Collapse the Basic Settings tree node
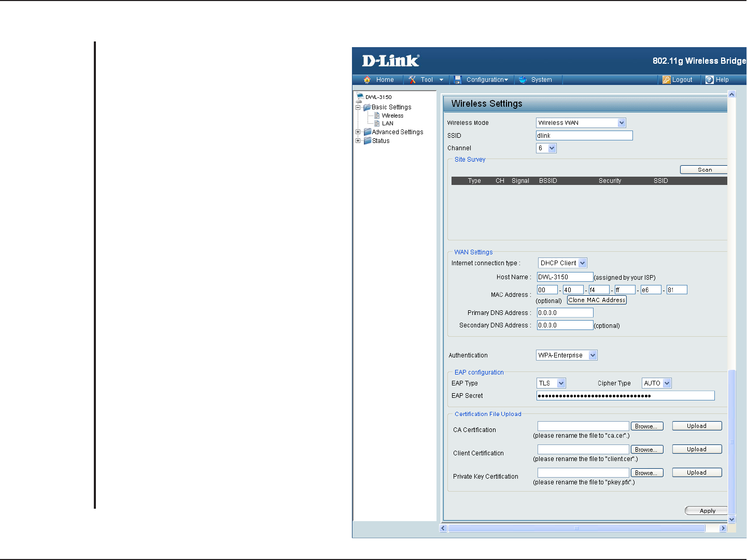The image size is (747, 560). (x=358, y=107)
